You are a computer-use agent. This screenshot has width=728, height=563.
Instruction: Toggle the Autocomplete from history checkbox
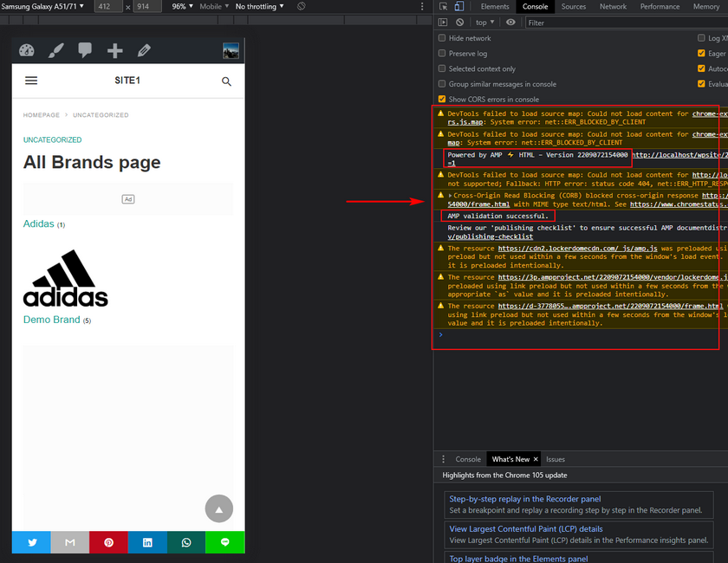coord(701,68)
